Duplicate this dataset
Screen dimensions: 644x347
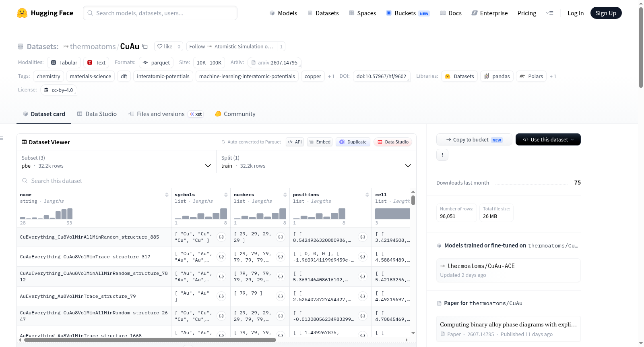point(353,142)
